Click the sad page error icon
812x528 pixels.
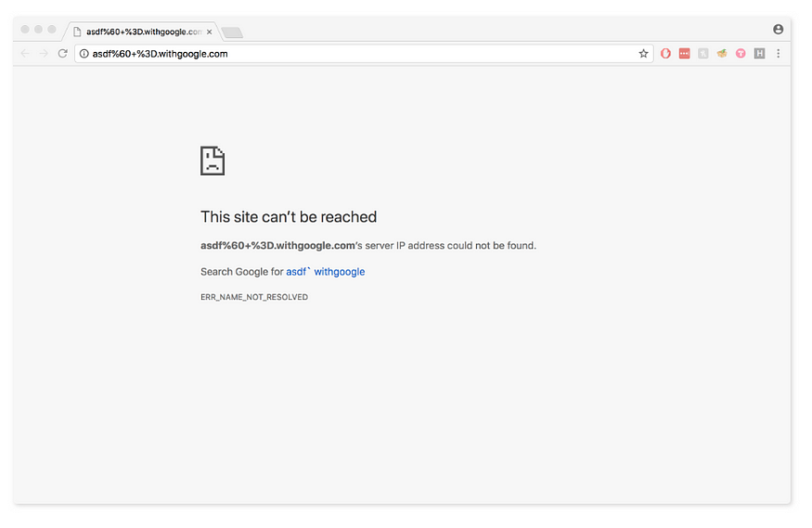pos(213,161)
